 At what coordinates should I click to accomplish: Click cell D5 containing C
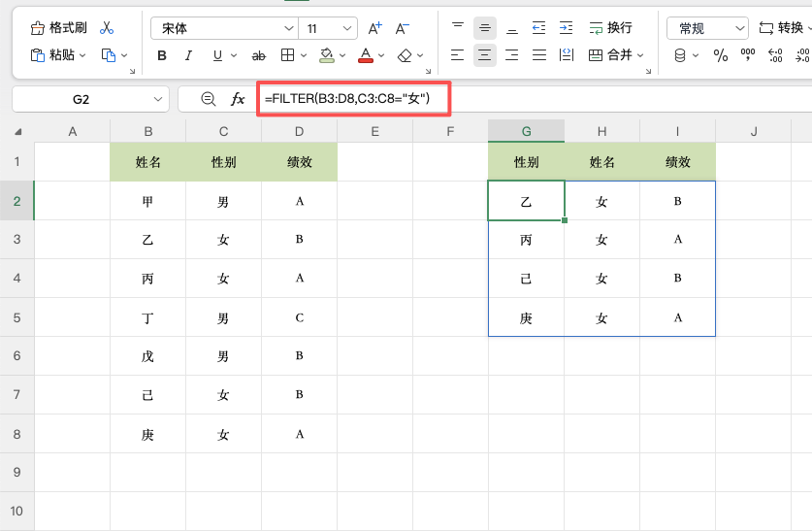300,317
